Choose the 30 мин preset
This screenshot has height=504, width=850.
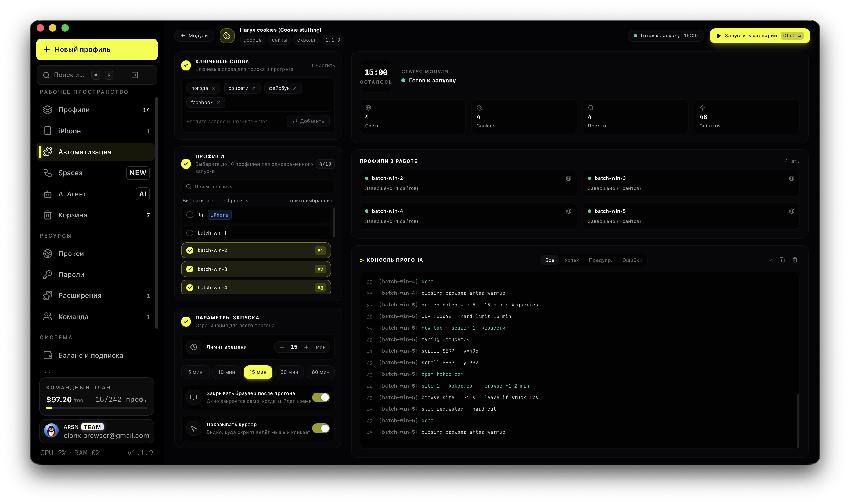coord(289,372)
